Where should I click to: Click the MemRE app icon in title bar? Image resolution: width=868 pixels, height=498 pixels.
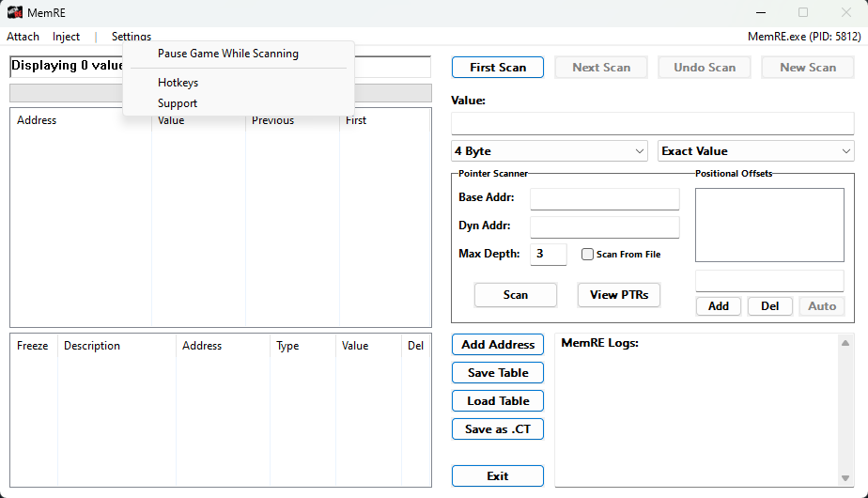(x=15, y=12)
